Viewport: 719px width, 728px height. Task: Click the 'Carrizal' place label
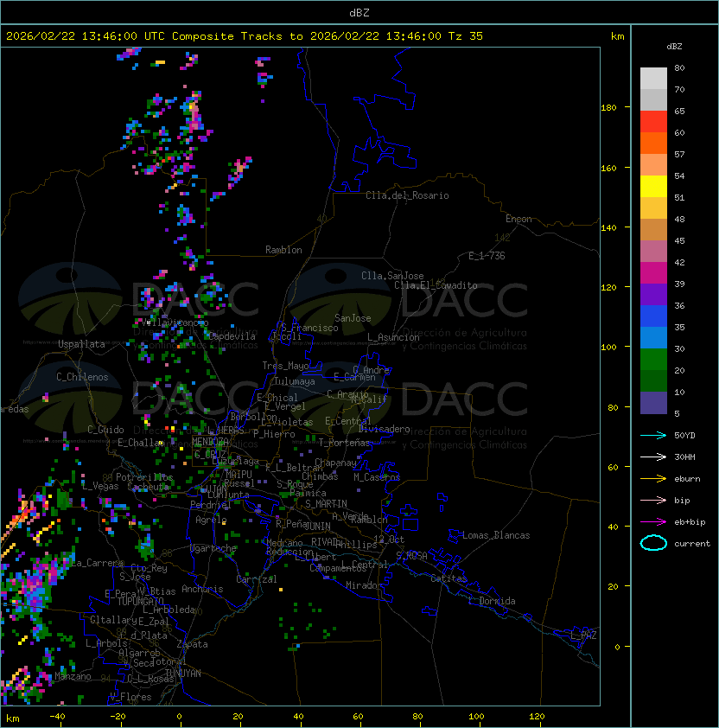[256, 579]
